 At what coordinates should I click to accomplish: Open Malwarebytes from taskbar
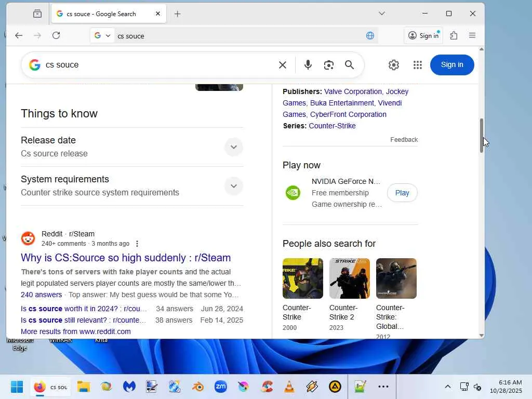(129, 387)
